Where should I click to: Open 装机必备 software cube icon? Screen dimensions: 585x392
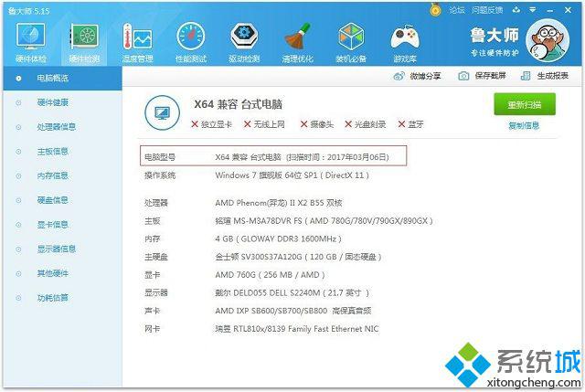(351, 42)
